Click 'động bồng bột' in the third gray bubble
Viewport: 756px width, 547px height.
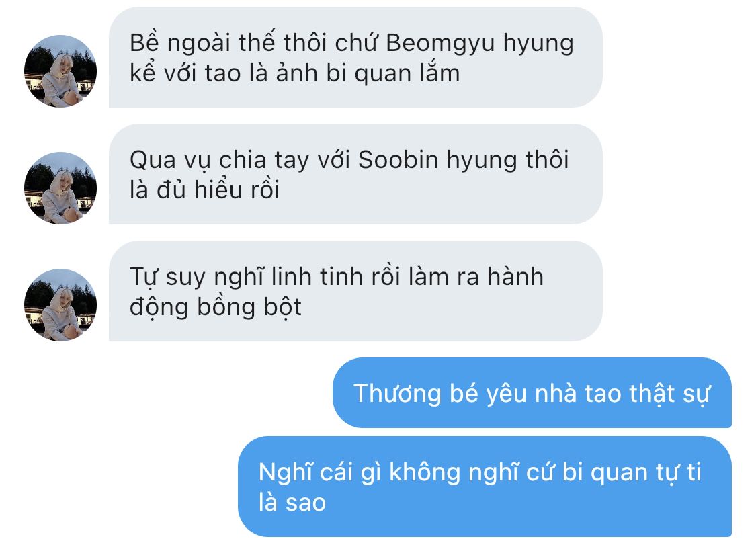[216, 308]
